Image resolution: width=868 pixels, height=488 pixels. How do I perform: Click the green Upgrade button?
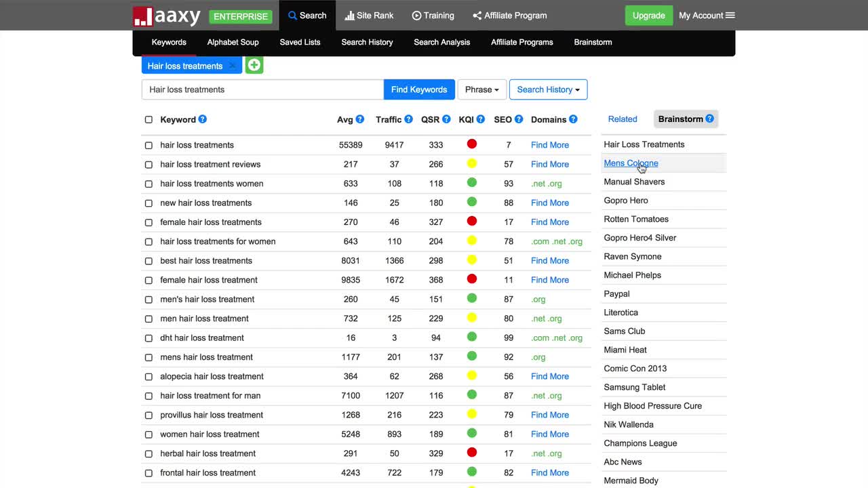(649, 16)
